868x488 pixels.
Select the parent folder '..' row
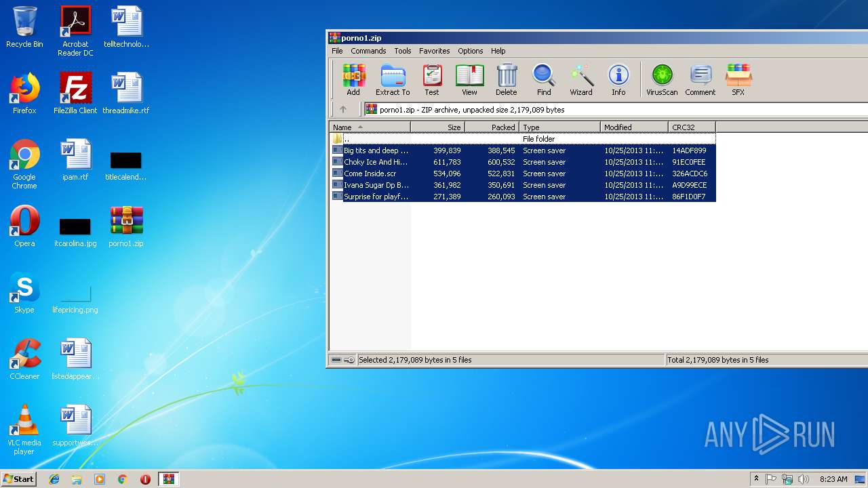coord(523,139)
